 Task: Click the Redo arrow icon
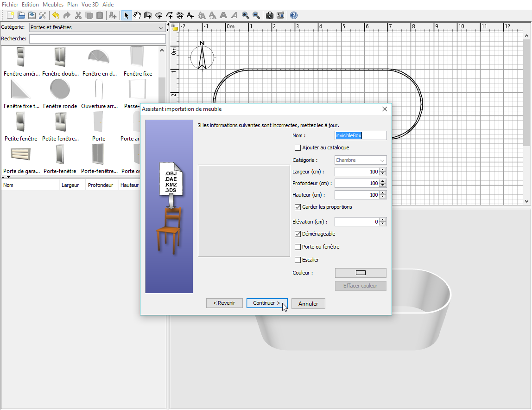(x=67, y=15)
